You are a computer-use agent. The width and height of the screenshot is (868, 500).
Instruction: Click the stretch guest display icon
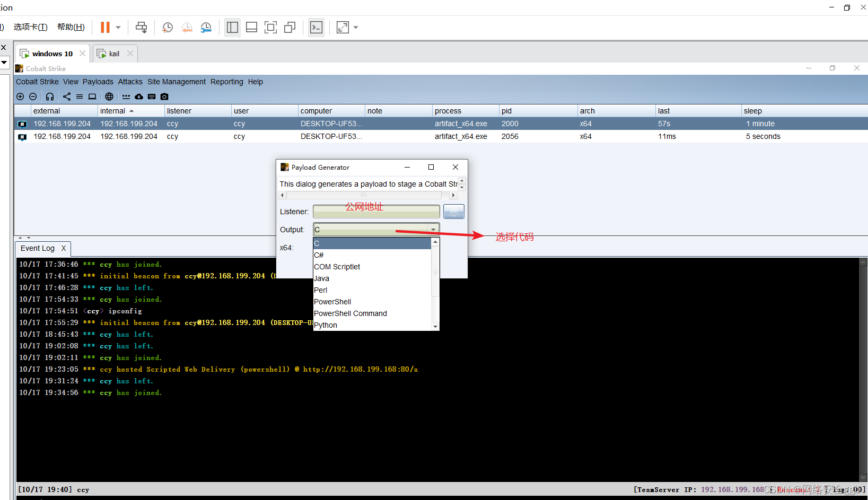(343, 27)
